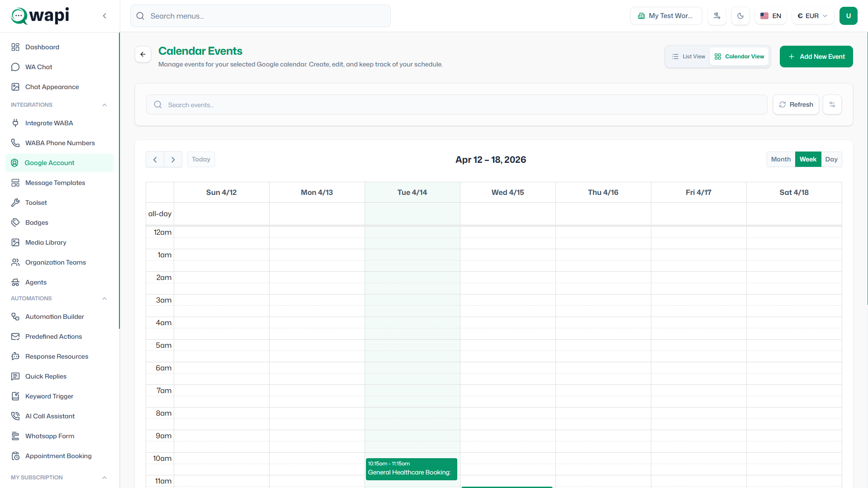Viewport: 868px width, 488px height.
Task: Click the text direction toggle icon
Action: click(717, 16)
